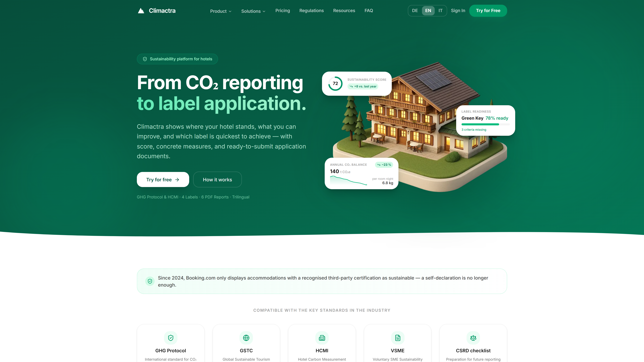
Task: Click the sustainability score 72 ring
Action: [x=335, y=83]
